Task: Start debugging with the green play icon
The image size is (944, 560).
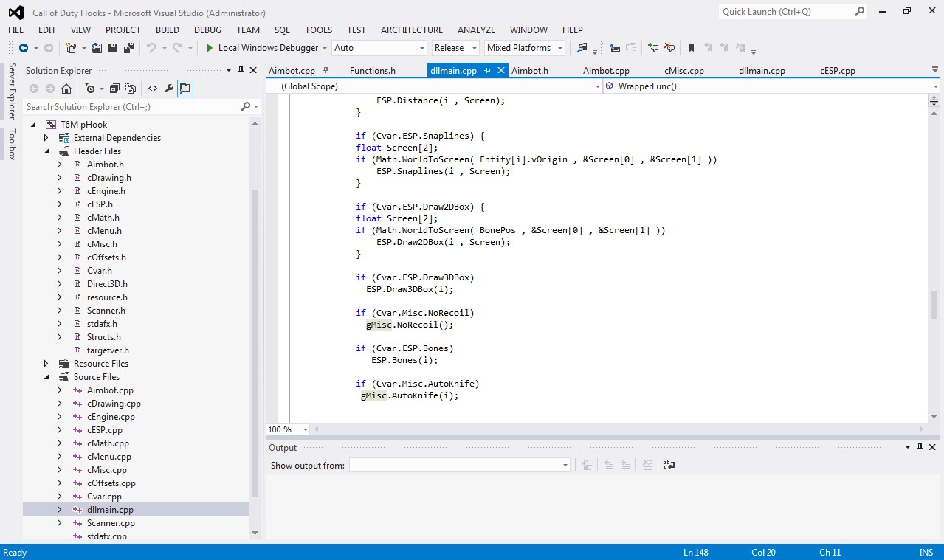Action: pyautogui.click(x=210, y=48)
